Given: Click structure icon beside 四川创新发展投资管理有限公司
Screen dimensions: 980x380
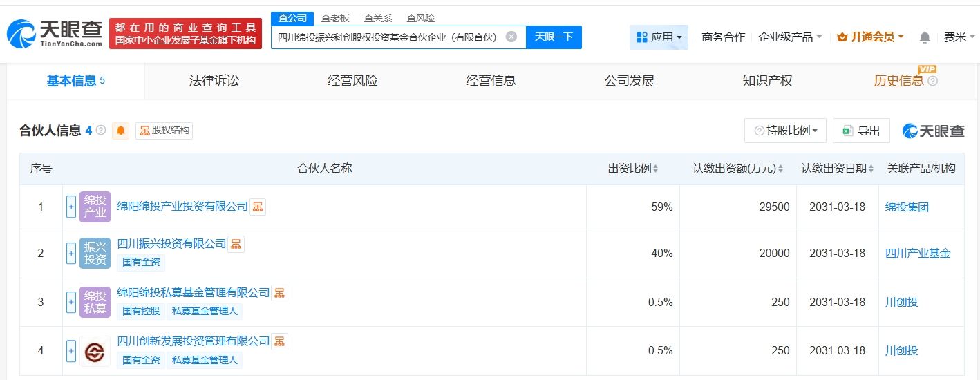Looking at the screenshot, I should tap(279, 341).
